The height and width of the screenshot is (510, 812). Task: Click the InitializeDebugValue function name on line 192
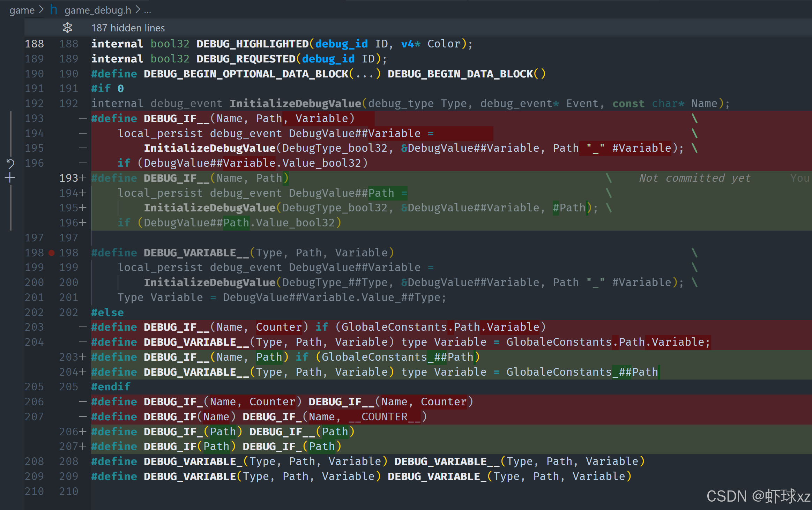tap(295, 104)
